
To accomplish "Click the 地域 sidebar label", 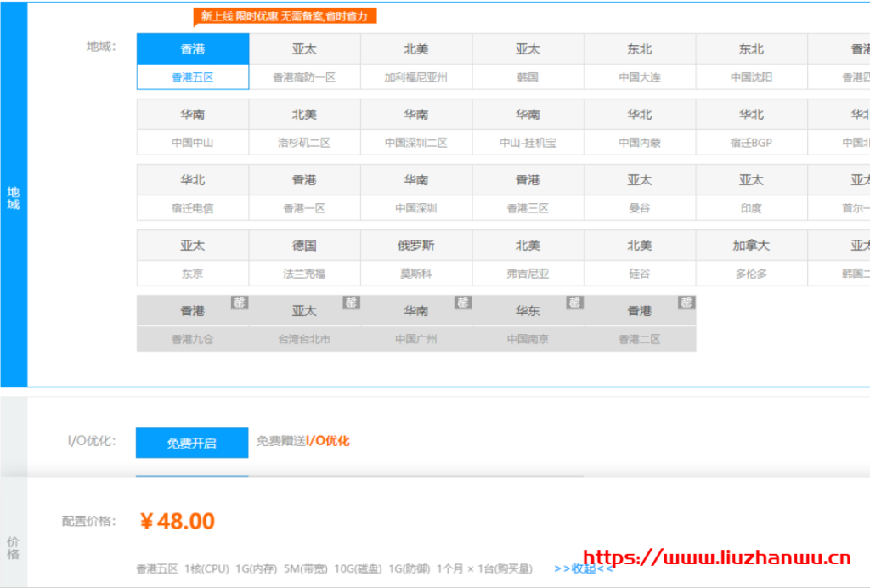I will (14, 196).
